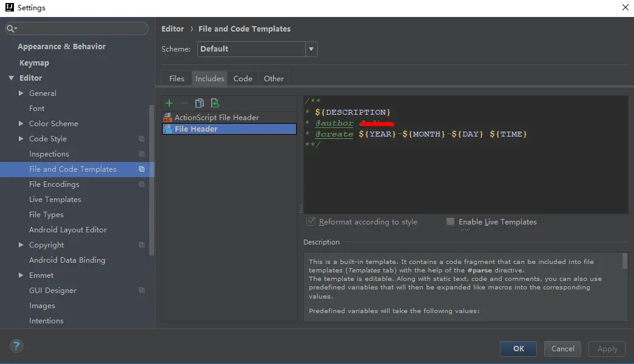Open Android Data Binding settings
634x364 pixels.
(67, 260)
